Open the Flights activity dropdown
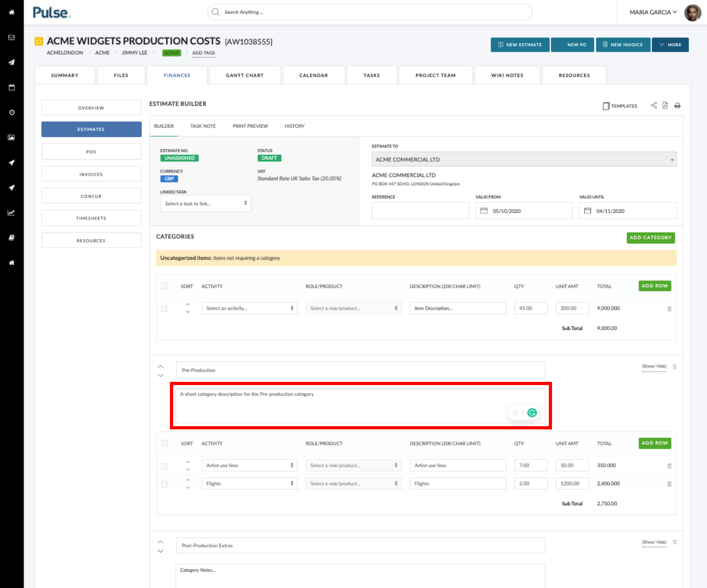 point(250,483)
